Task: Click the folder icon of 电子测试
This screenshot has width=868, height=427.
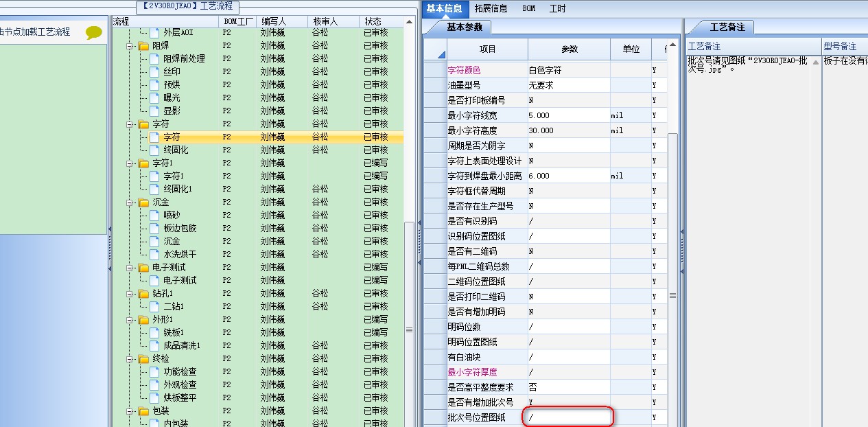Action: [143, 267]
